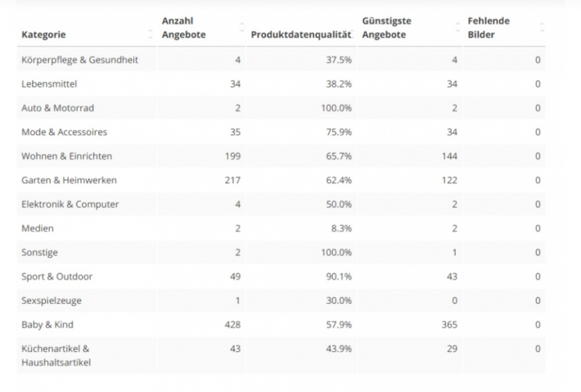Open the Mode & Accessoires category
Image resolution: width=581 pixels, height=392 pixels.
(x=64, y=132)
